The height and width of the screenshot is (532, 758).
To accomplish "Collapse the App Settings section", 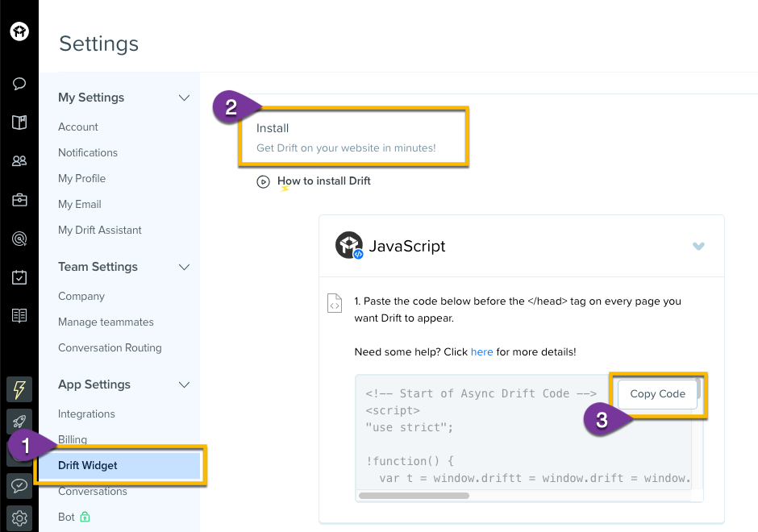I will (184, 384).
